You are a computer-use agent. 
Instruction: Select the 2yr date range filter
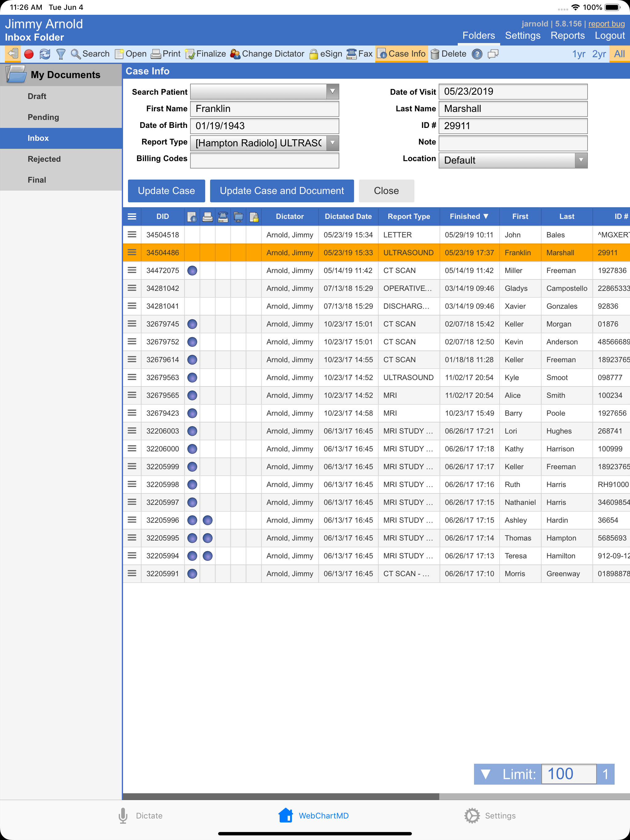click(599, 54)
